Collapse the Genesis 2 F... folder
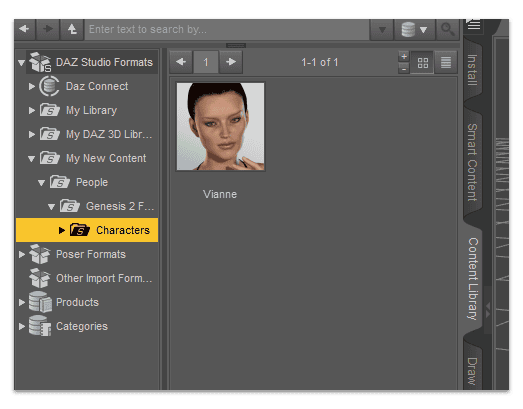The image size is (523, 409). click(51, 207)
